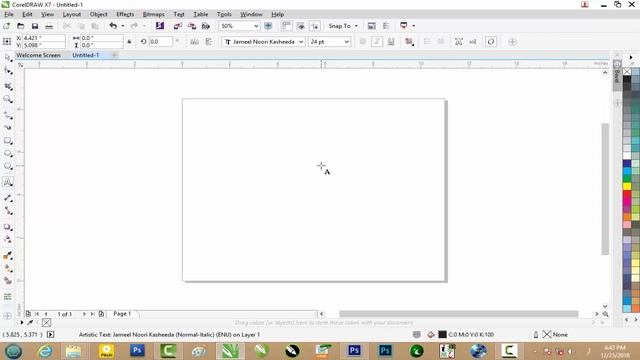Toggle Show guidelines button
Viewport: 640px width, 360px height.
(315, 26)
